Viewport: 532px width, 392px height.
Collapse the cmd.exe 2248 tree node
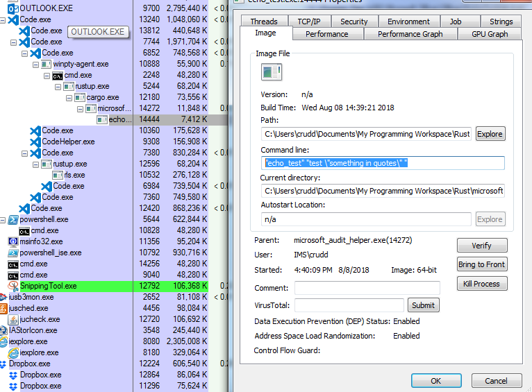[x=47, y=76]
